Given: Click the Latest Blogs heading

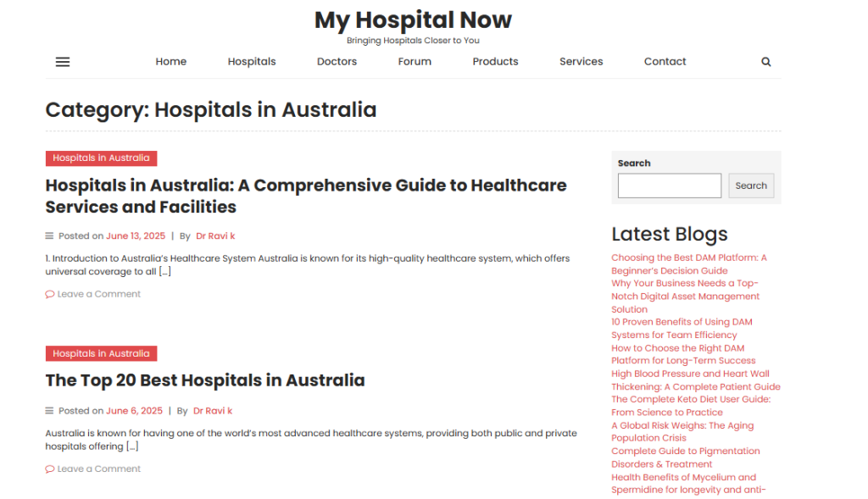Looking at the screenshot, I should click(x=670, y=235).
